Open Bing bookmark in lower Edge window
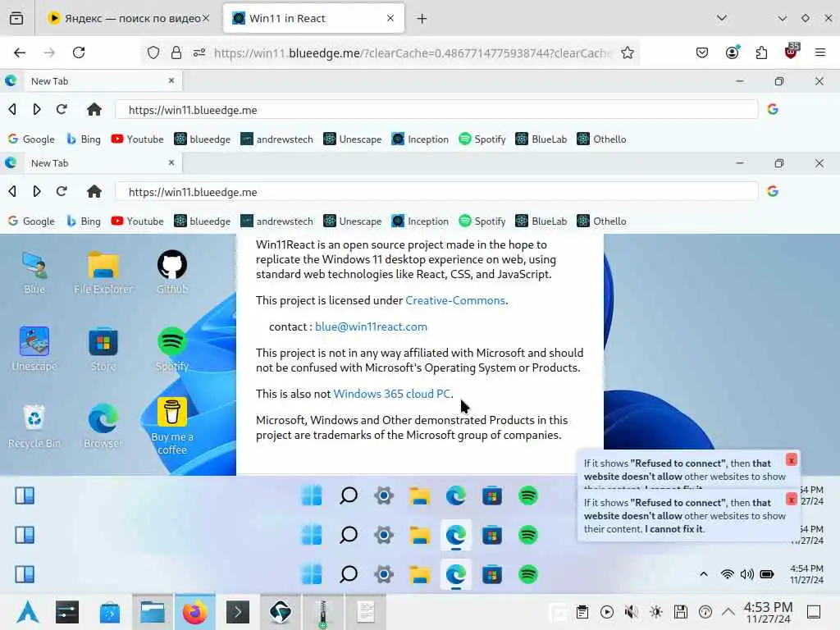840x630 pixels. (x=84, y=221)
